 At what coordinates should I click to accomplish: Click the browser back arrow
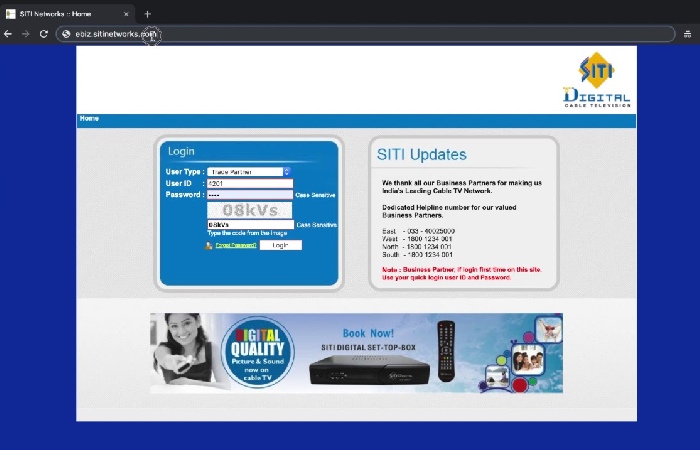tap(8, 34)
